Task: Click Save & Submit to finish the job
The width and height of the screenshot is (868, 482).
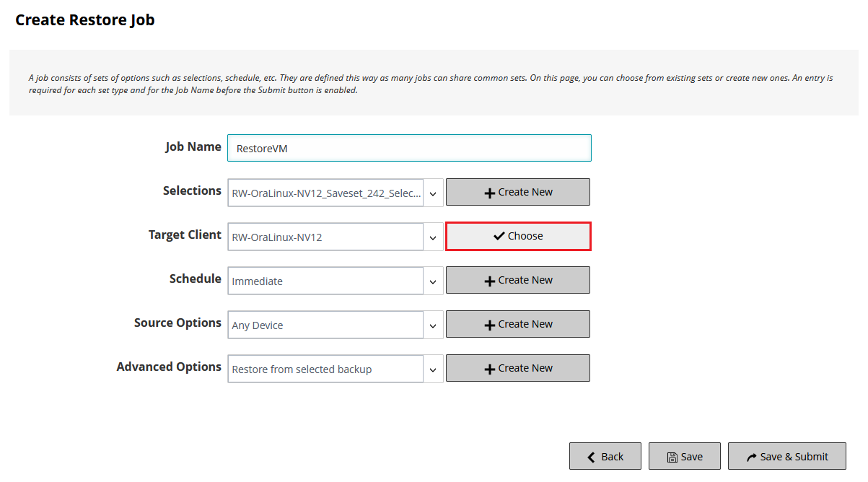Action: tap(786, 456)
